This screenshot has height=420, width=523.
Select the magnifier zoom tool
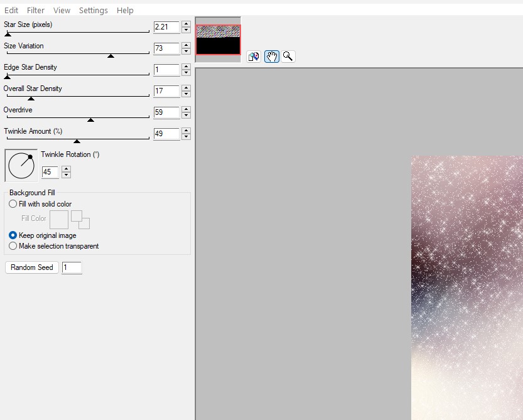[x=288, y=57]
